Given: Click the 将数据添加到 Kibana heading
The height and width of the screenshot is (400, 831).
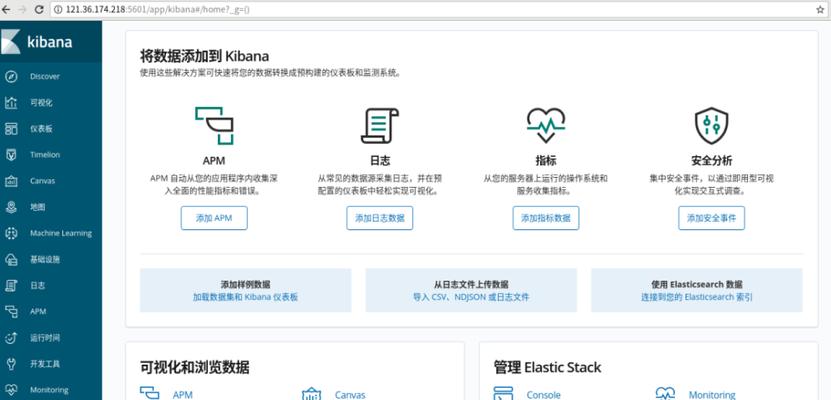Looking at the screenshot, I should 204,56.
